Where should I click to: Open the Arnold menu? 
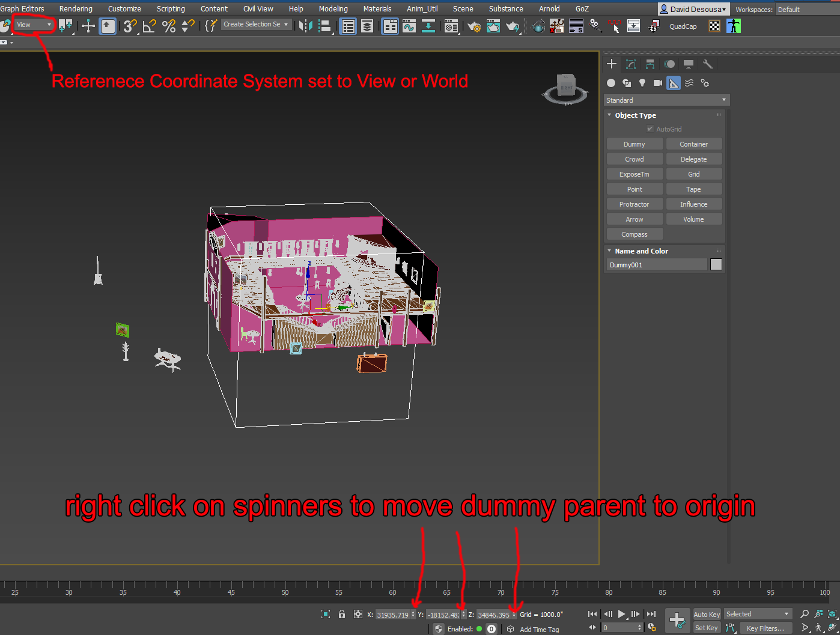coord(549,8)
